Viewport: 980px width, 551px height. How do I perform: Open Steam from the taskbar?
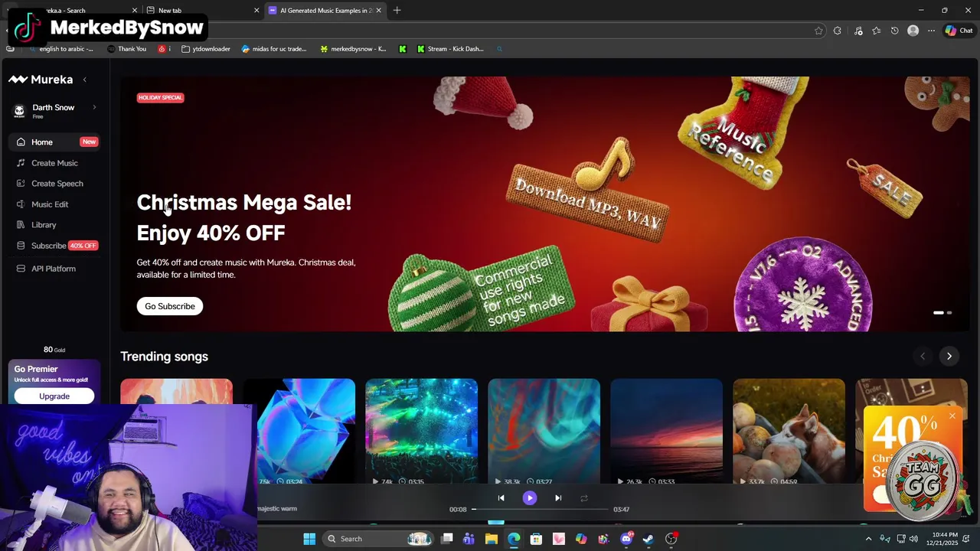click(648, 539)
